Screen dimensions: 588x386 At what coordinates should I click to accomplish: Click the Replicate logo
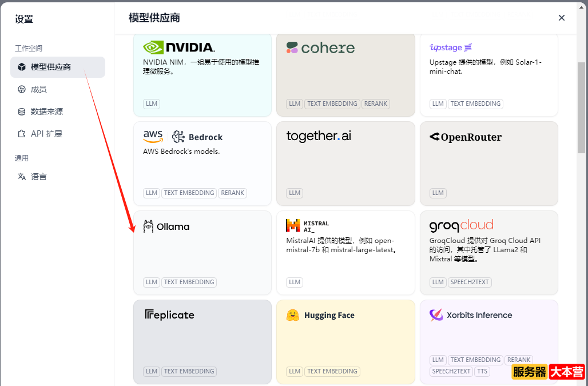pyautogui.click(x=169, y=315)
